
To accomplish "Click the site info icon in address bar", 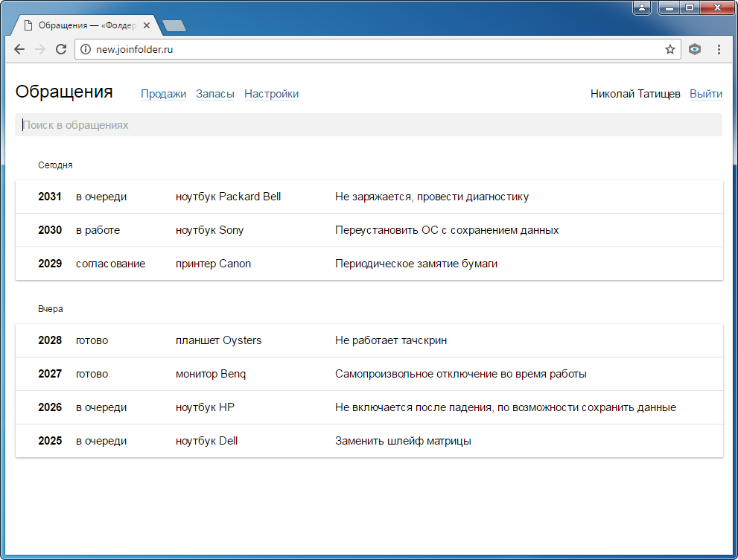I will point(86,49).
